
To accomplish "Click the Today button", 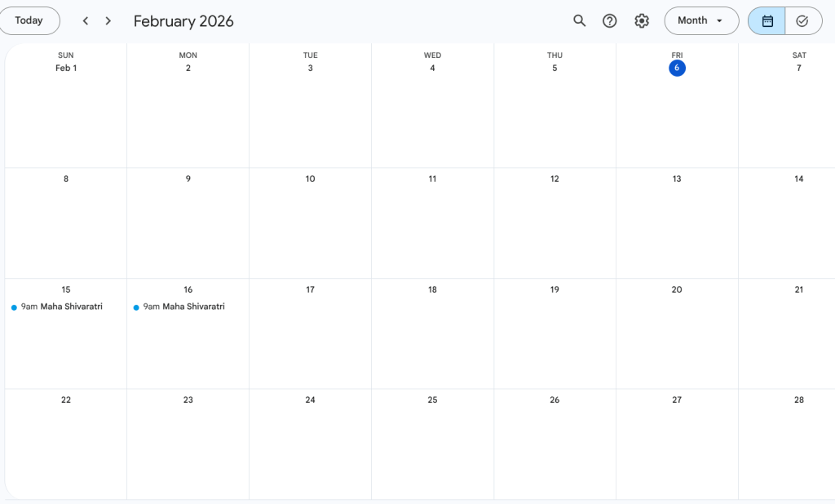I will (x=29, y=21).
